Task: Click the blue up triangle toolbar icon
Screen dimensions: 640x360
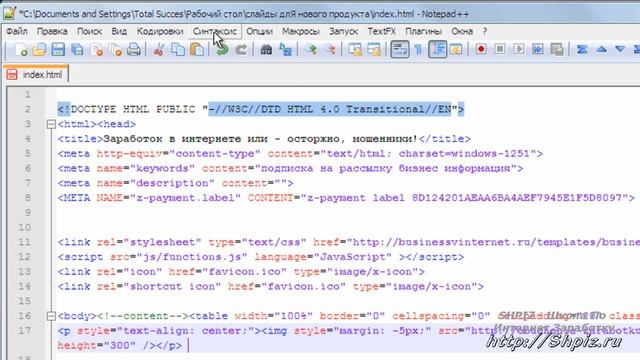Action: tap(601, 49)
